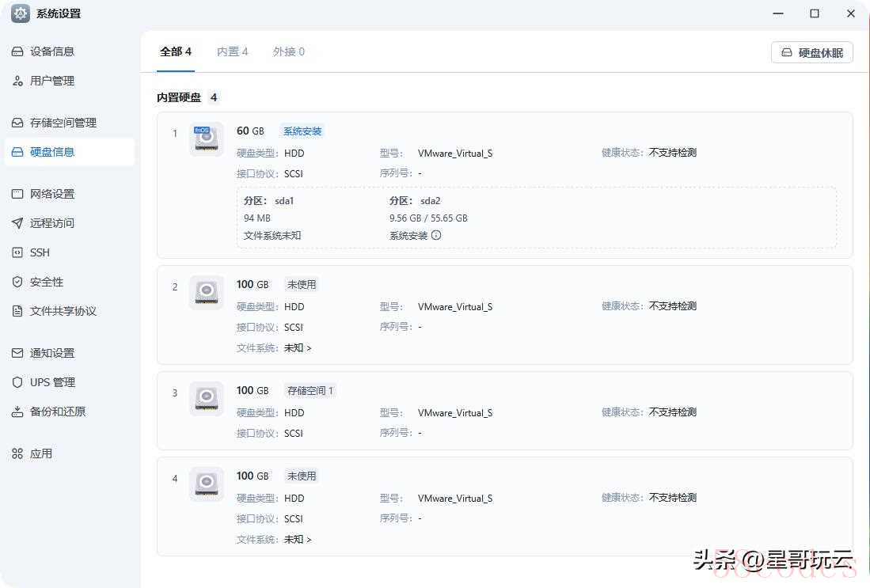Viewport: 870px width, 588px height.
Task: Open the SSH settings page
Action: [x=40, y=252]
